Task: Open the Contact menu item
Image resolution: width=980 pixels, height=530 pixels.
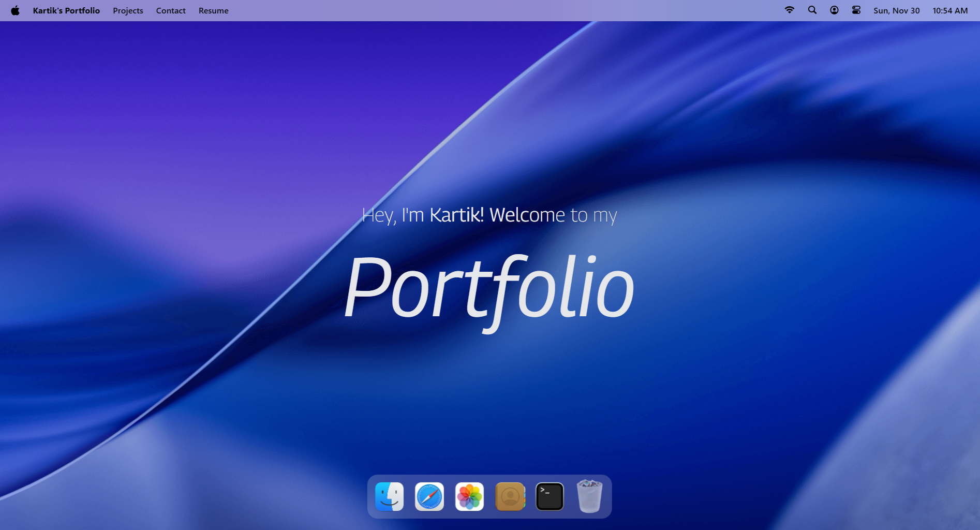Action: tap(171, 11)
